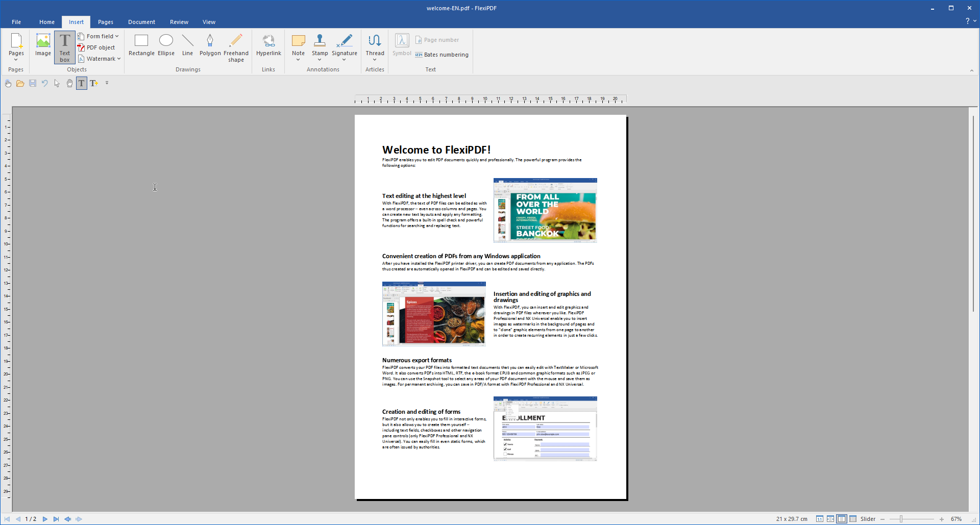Go to the next page arrow
Screen dimensions: 980x525
[x=45, y=519]
